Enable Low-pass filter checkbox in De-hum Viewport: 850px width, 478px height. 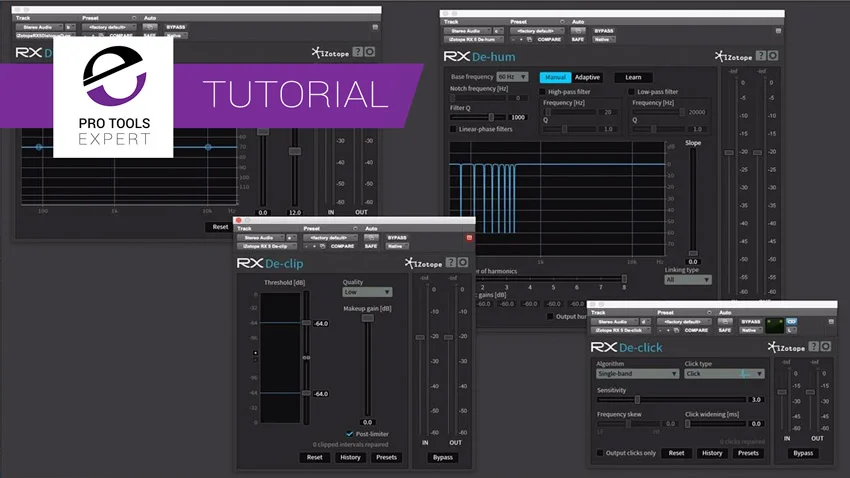(631, 92)
